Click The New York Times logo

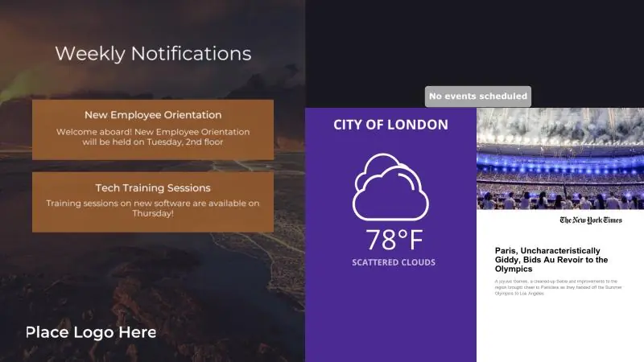[591, 220]
